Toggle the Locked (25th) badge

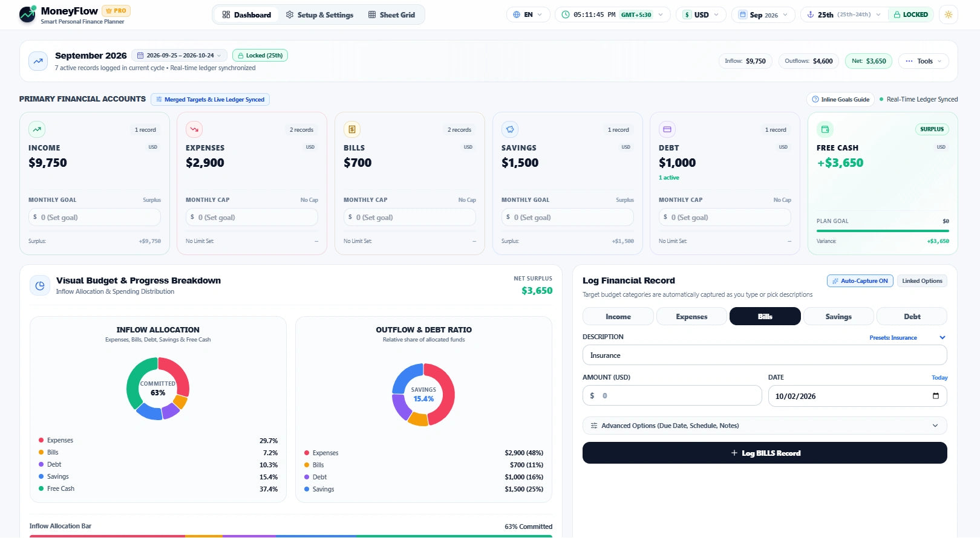[x=260, y=55]
